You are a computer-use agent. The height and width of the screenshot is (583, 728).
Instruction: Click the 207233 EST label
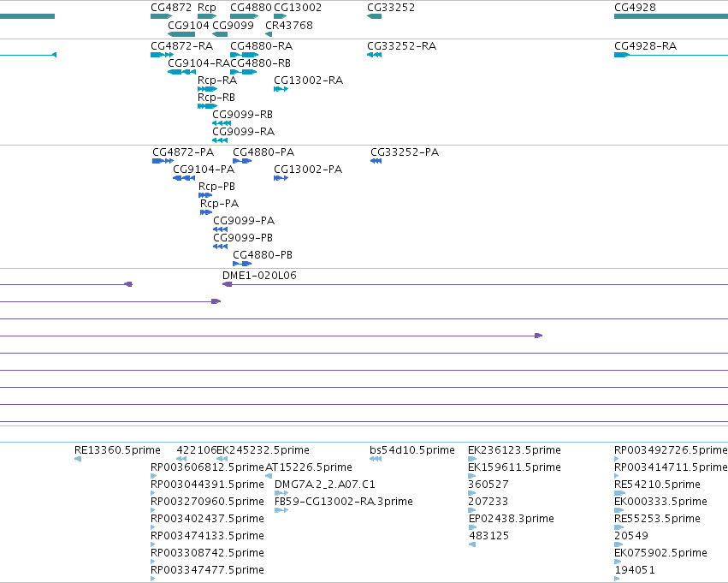pyautogui.click(x=488, y=501)
